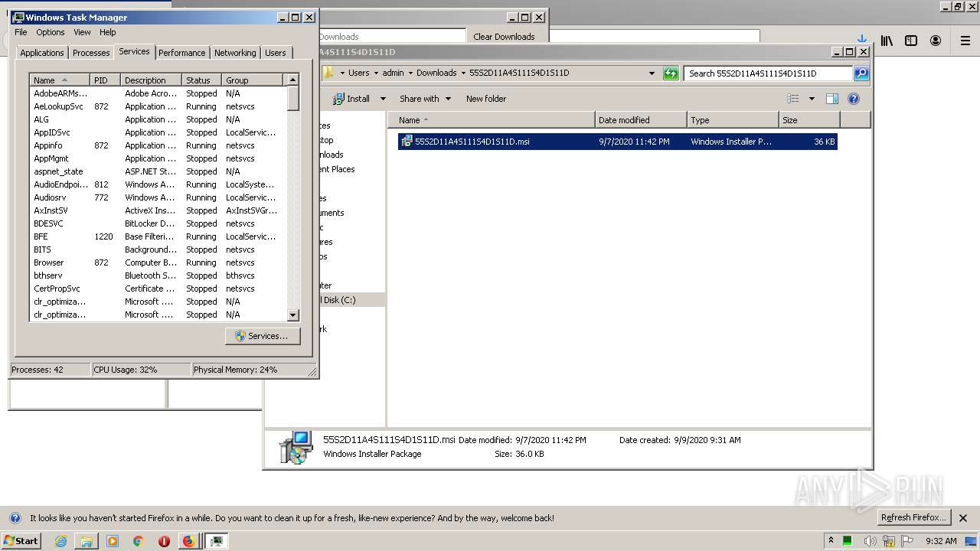Open the Start menu
Image resolution: width=980 pixels, height=551 pixels.
21,540
